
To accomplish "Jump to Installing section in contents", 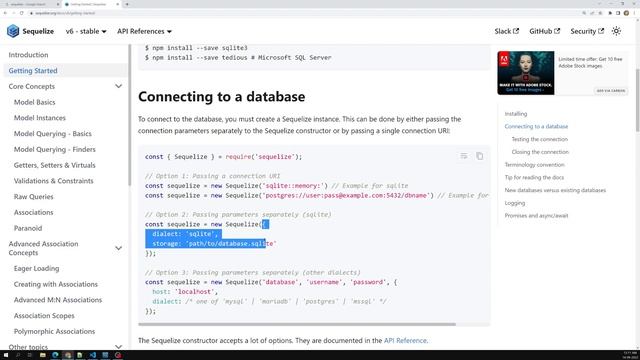I will pyautogui.click(x=516, y=113).
